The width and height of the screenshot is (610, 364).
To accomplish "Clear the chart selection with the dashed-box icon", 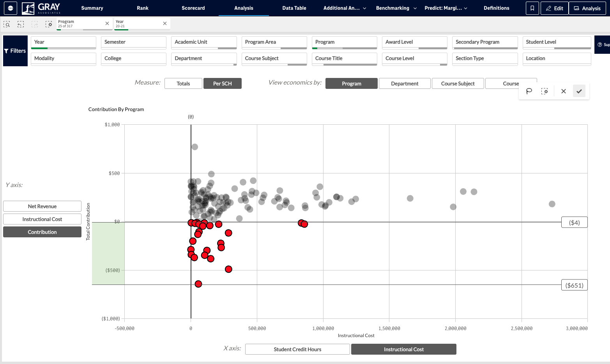I will click(545, 91).
